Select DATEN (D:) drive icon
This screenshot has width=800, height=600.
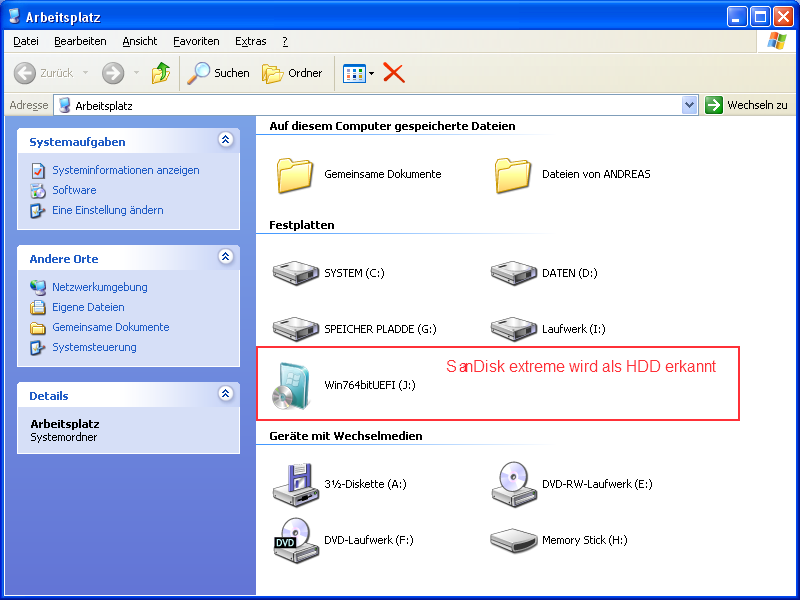coord(513,273)
